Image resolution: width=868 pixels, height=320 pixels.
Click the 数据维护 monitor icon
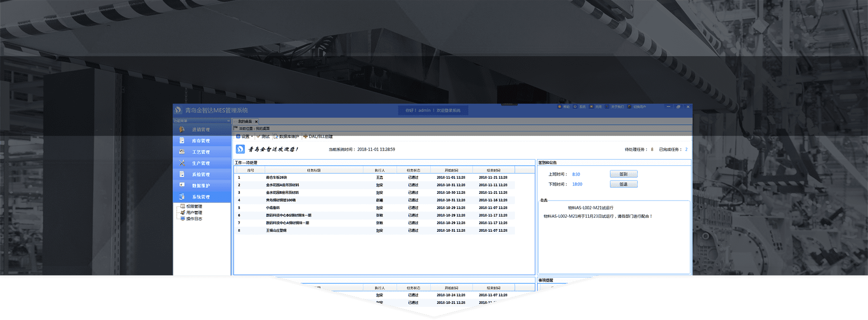click(182, 185)
